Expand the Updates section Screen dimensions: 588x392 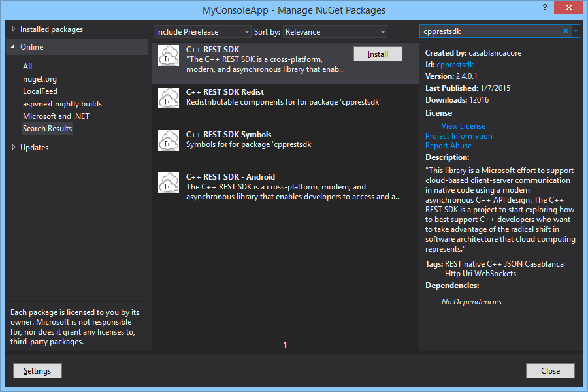(12, 147)
